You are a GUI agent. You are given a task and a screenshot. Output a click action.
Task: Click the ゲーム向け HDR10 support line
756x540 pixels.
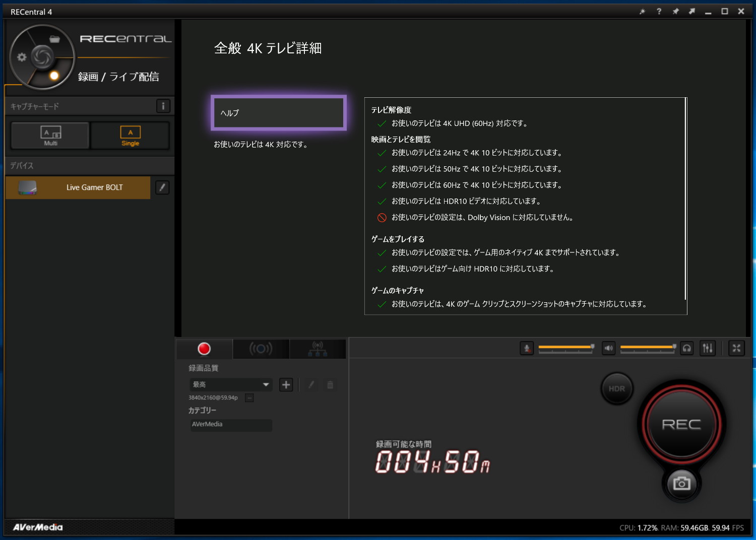tap(473, 269)
